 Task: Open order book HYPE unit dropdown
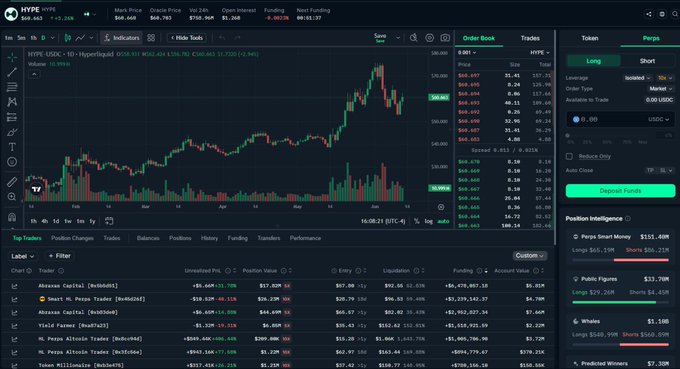(x=540, y=52)
